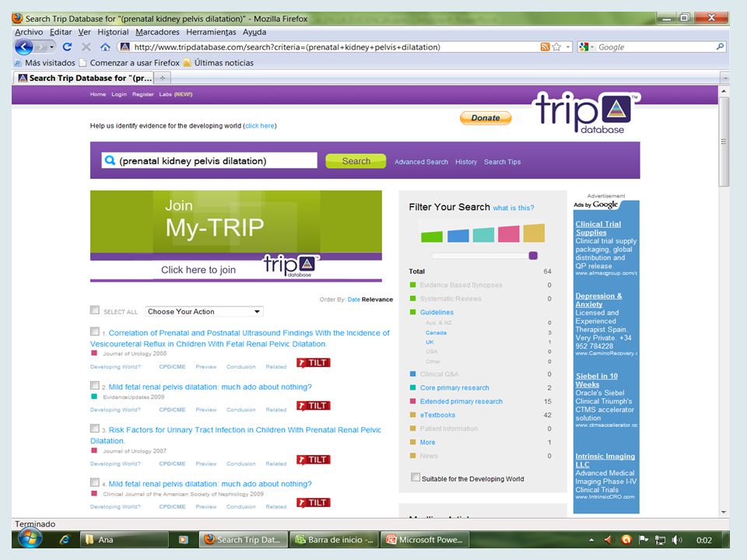747x560 pixels.
Task: Open the Windows Start orb
Action: coord(30,539)
